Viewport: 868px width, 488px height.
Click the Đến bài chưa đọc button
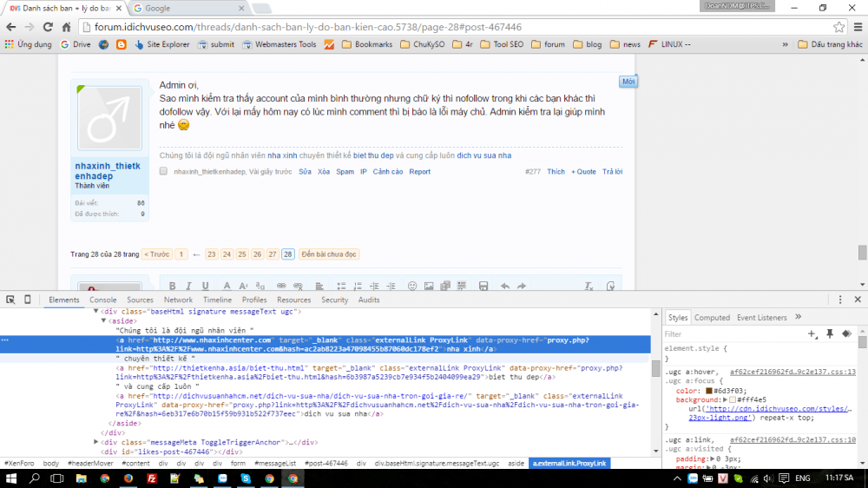pos(329,254)
